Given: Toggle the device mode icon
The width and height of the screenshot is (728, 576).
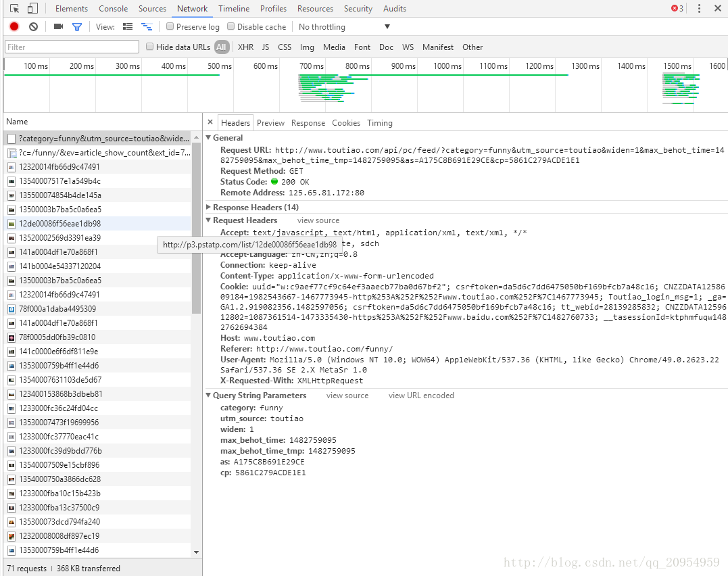Looking at the screenshot, I should point(32,8).
